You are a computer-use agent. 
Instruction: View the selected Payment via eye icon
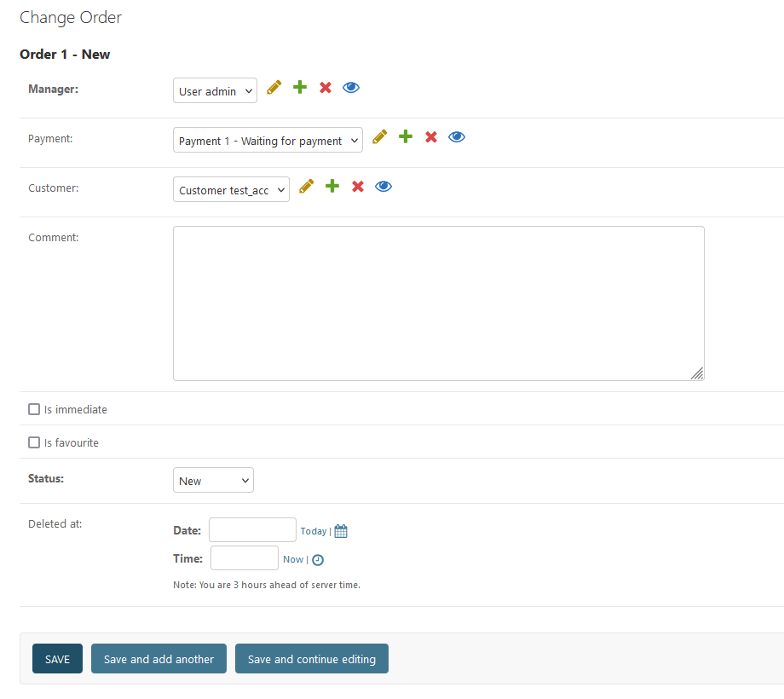tap(457, 136)
